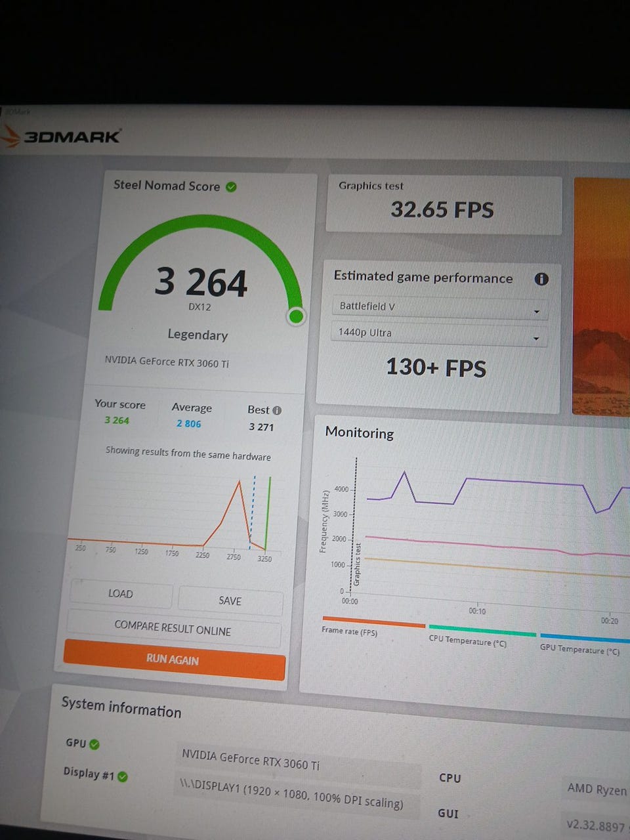The image size is (630, 840).
Task: Click NVIDIA GeForce RTX 3060 Ti under score gauge
Action: pyautogui.click(x=167, y=362)
